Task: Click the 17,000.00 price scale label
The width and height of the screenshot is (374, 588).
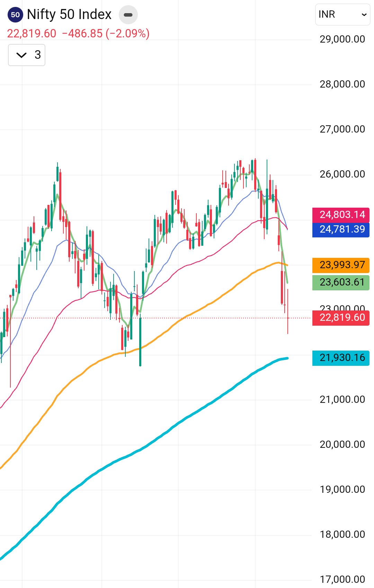Action: (x=342, y=579)
